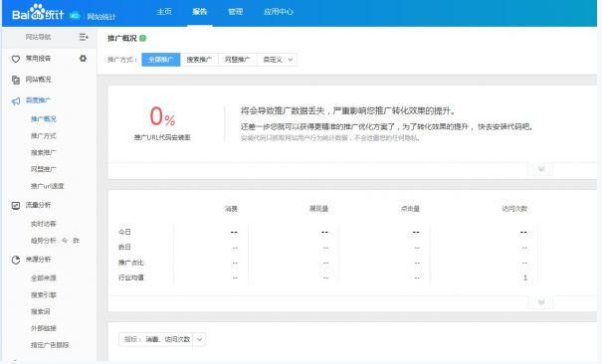This screenshot has height=364, width=602.
Task: Click the chart icon for 流量分析
Action: (16, 206)
